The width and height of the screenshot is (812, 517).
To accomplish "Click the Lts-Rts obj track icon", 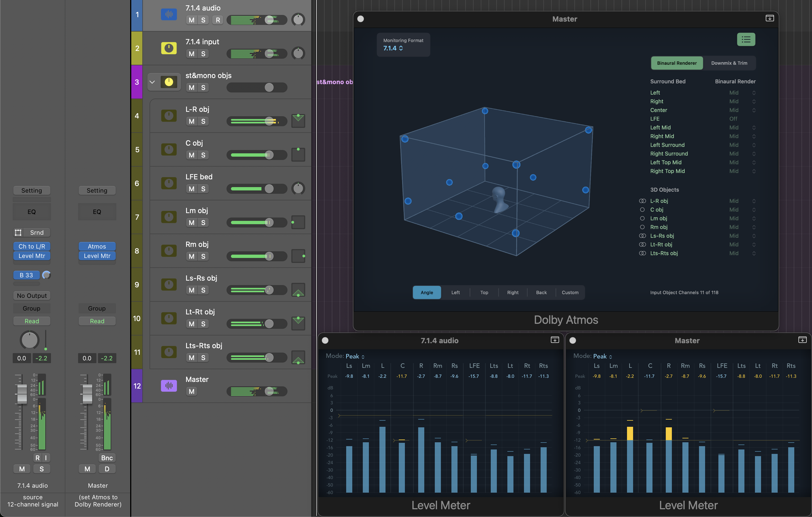I will (x=169, y=352).
